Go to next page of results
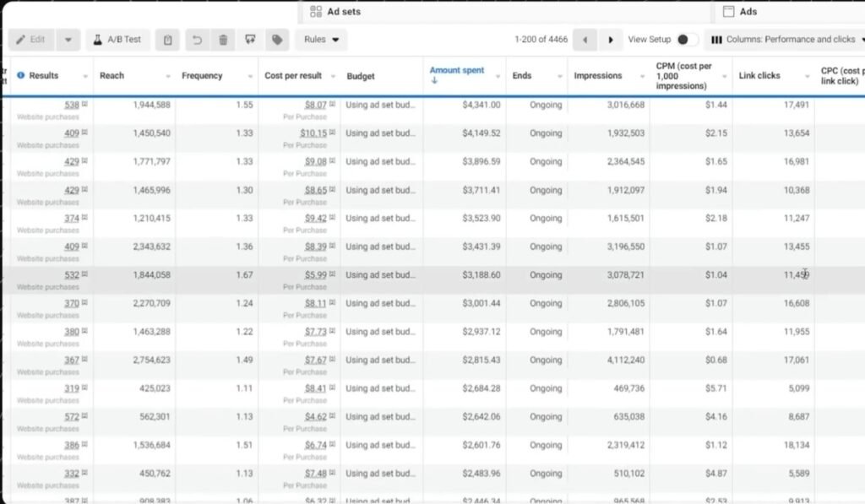Image resolution: width=865 pixels, height=504 pixels. (x=611, y=40)
